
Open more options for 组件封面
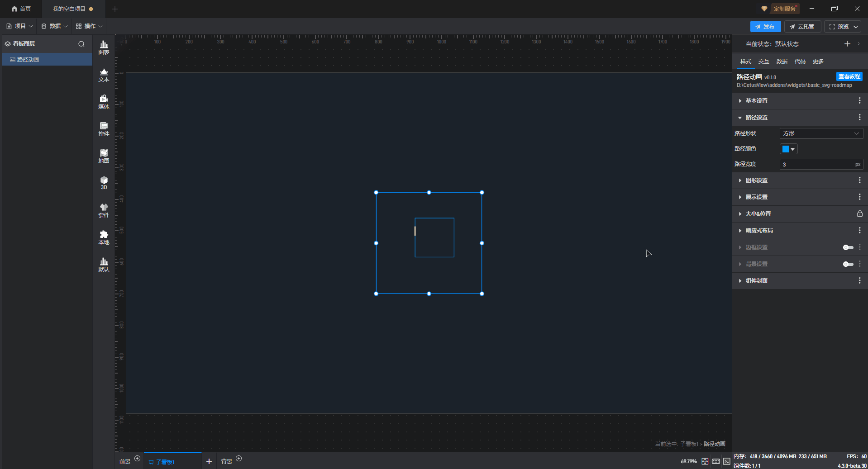click(859, 280)
